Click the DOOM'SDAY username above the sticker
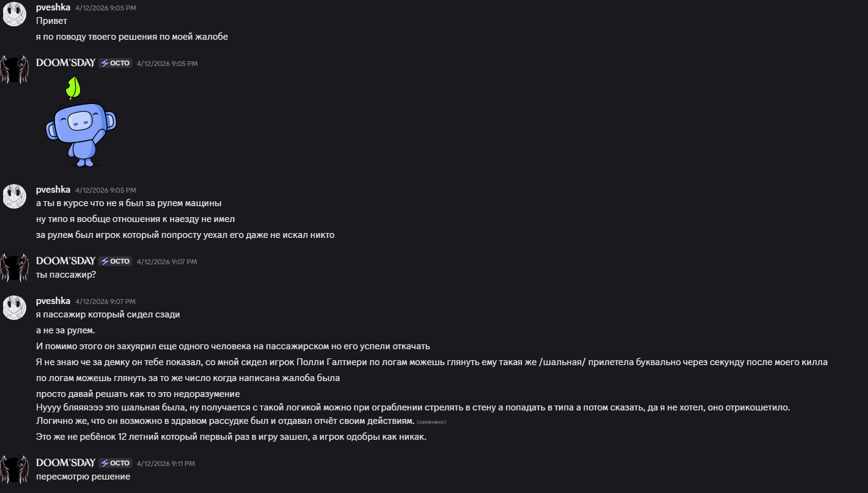Image resolution: width=868 pixels, height=493 pixels. point(65,63)
